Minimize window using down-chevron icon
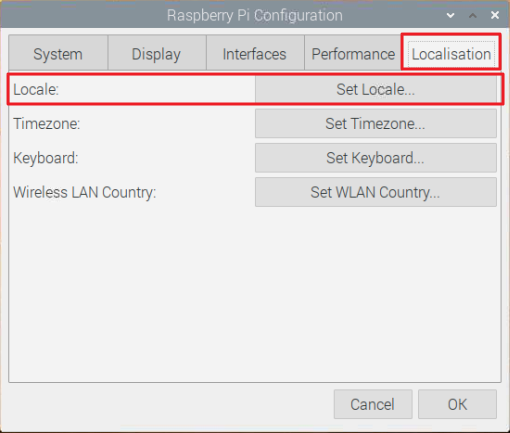Viewport: 510px width, 433px height. tap(450, 15)
